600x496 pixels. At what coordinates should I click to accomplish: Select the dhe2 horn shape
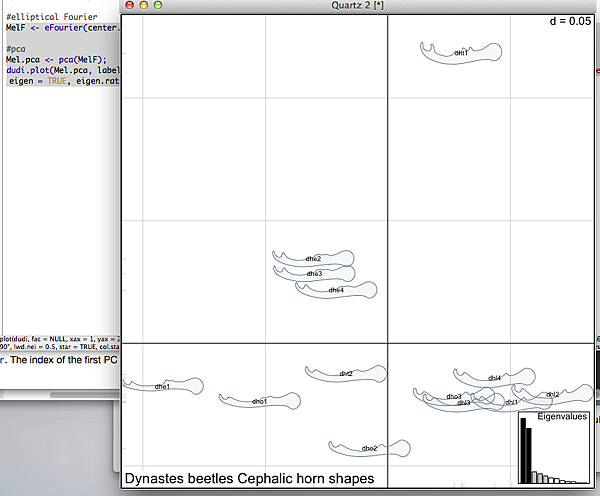[x=313, y=259]
